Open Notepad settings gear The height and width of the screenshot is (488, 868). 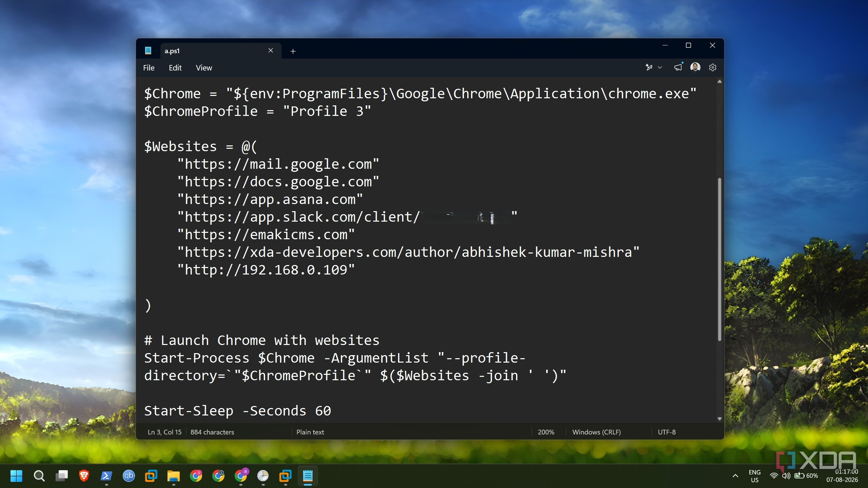713,67
